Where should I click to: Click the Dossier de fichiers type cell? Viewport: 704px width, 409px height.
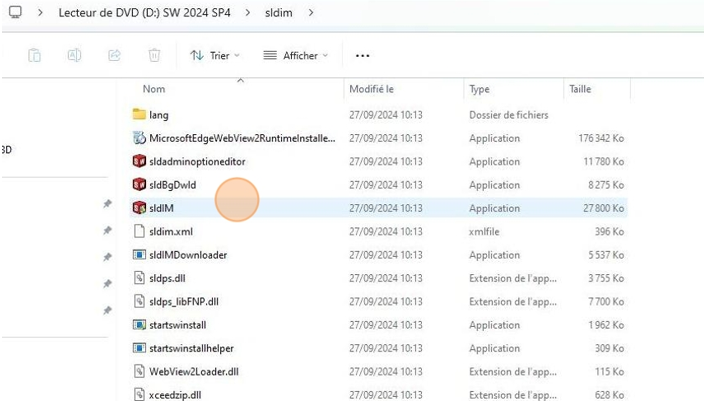(509, 115)
